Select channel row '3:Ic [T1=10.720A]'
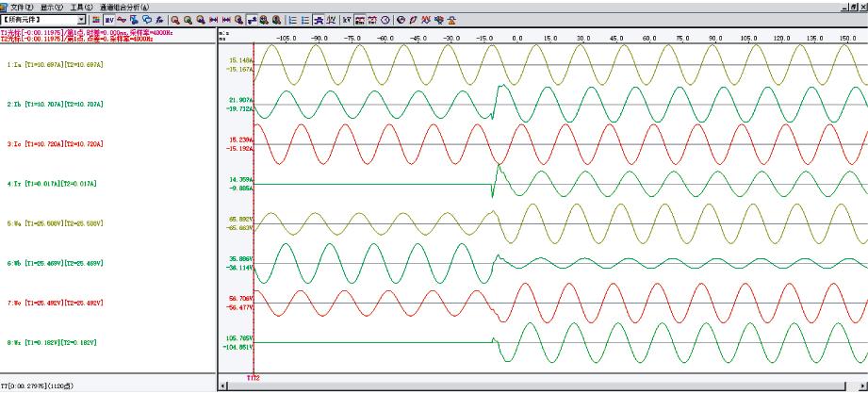 (x=56, y=144)
